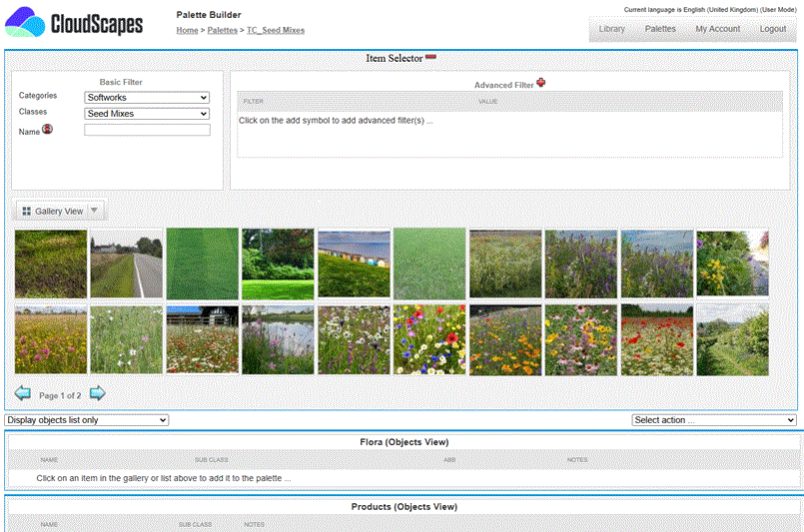Go to the next gallery page with the right arrow
Image resolution: width=804 pixels, height=532 pixels.
pos(98,393)
